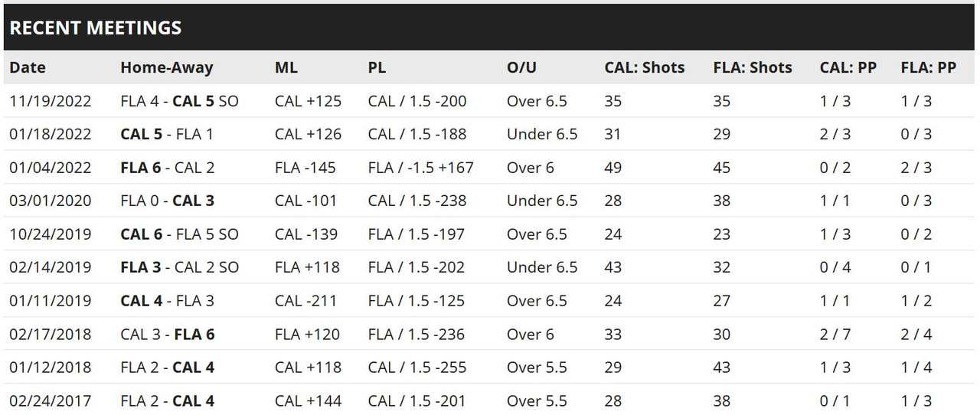Select the Over 5.5 cell for 01/12/2018
Screen dimensions: 980x415
(537, 367)
